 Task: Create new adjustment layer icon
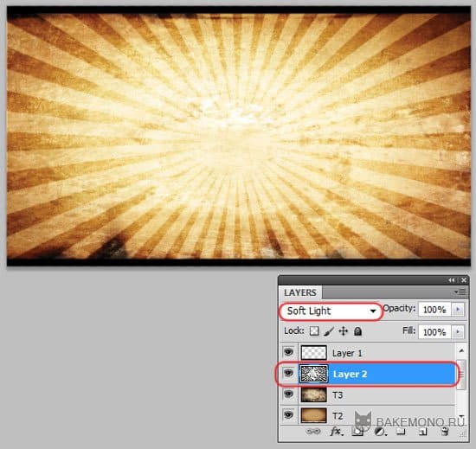[380, 432]
